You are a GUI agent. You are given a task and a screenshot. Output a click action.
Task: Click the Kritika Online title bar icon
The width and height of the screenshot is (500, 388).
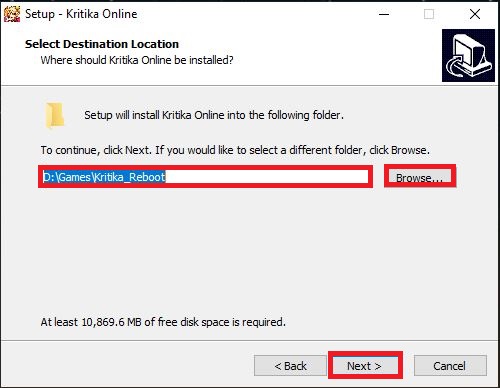coord(12,14)
